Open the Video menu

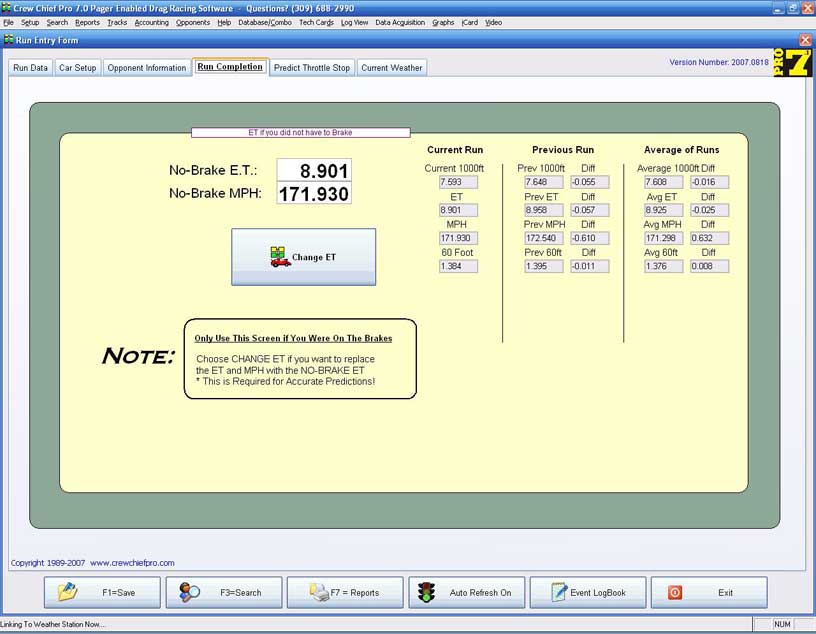[493, 22]
